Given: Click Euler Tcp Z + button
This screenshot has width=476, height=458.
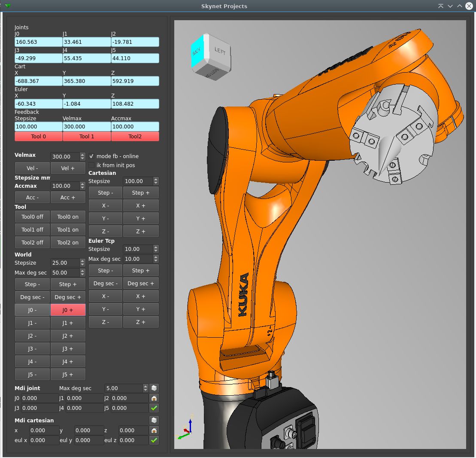Looking at the screenshot, I should 140,322.
